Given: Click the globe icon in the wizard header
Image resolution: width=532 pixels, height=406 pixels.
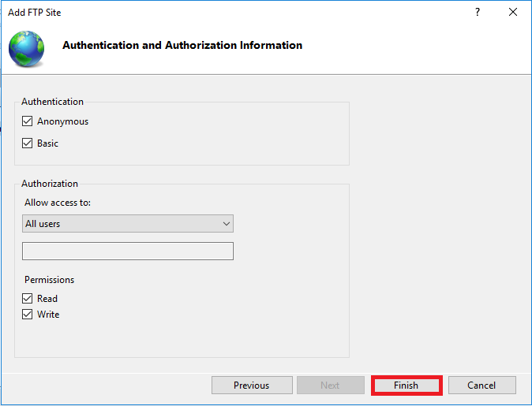Looking at the screenshot, I should click(x=27, y=49).
